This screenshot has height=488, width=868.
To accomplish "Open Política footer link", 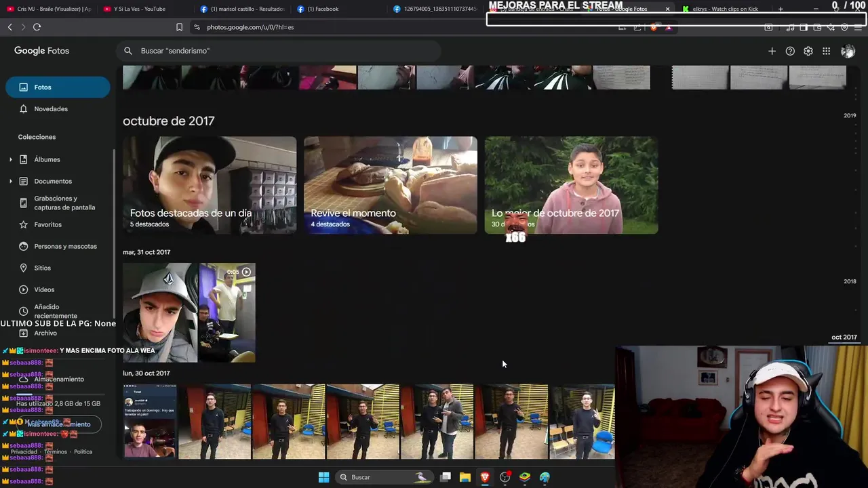I will click(x=83, y=451).
